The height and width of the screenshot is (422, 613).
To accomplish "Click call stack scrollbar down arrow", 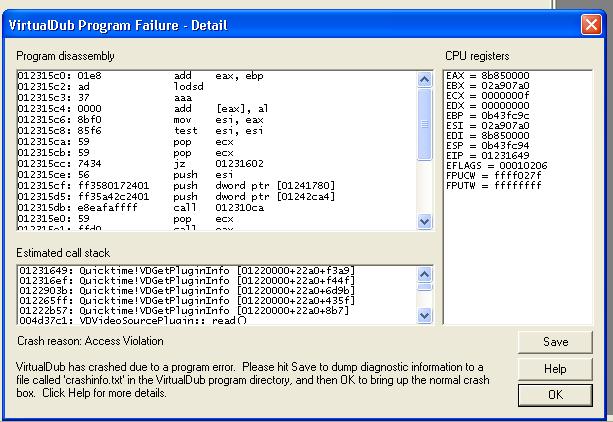I will 424,315.
